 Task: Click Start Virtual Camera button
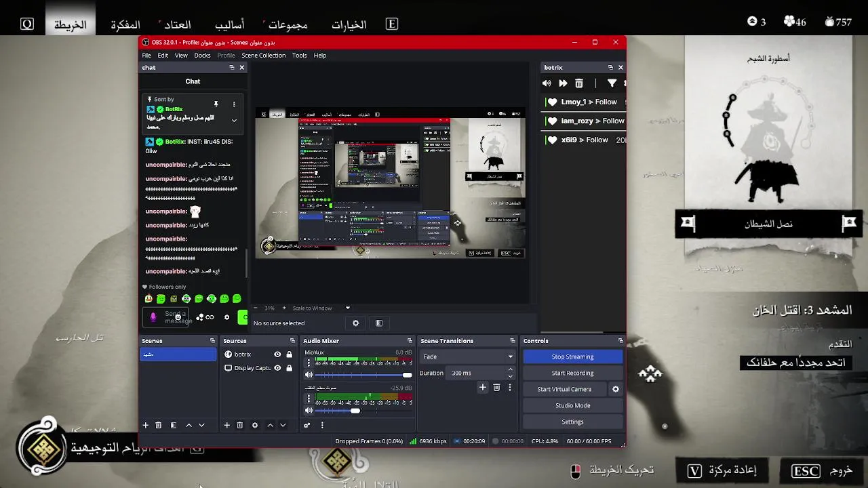pos(564,389)
